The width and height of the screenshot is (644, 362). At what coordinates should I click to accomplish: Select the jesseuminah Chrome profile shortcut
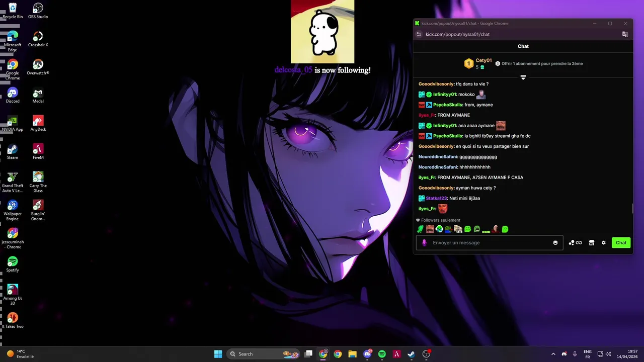click(x=13, y=238)
